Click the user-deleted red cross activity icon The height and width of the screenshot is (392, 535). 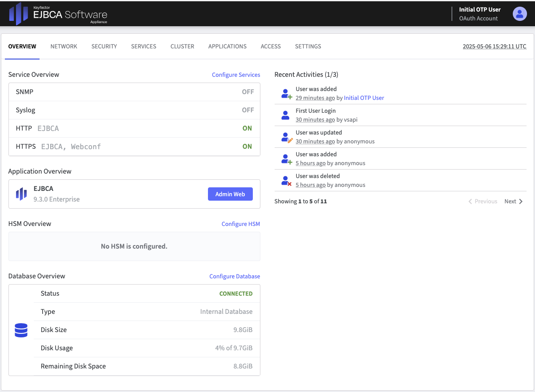pyautogui.click(x=287, y=181)
